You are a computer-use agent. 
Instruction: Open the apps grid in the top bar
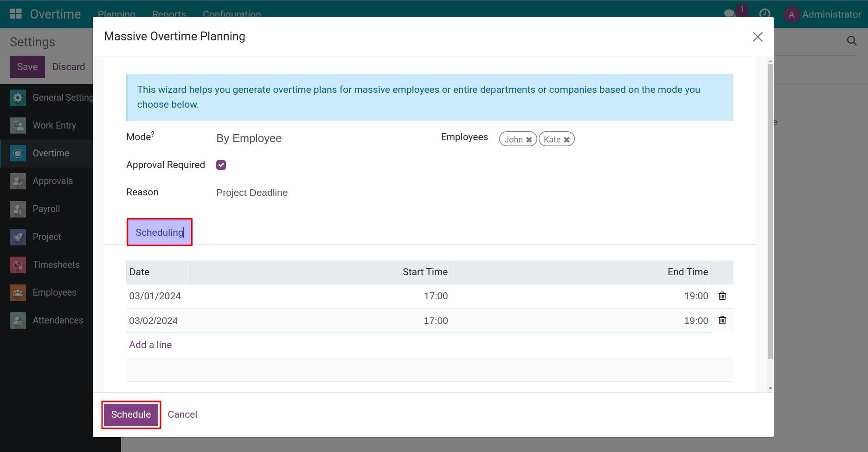coord(15,13)
